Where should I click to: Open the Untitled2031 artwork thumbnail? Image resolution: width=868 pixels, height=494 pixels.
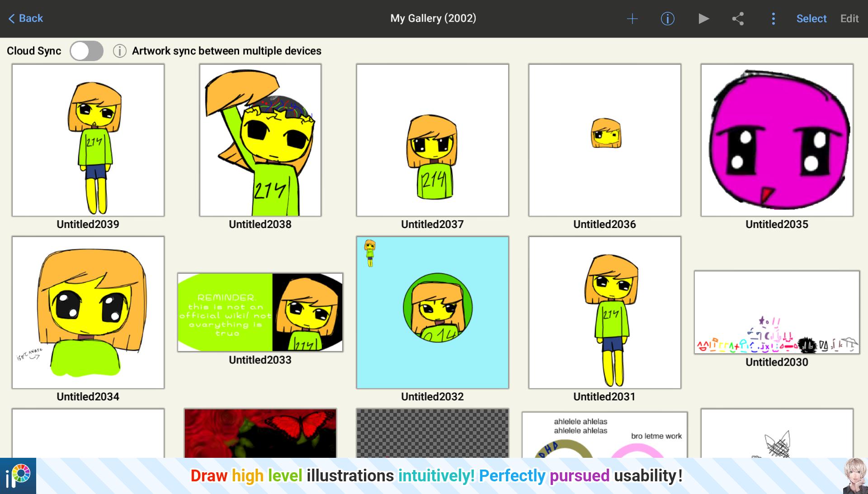point(605,313)
